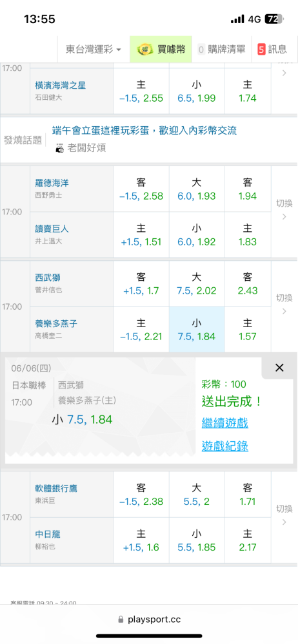
Task: Choose 主 2.17 moneyline for 中日龍
Action: pos(248,540)
